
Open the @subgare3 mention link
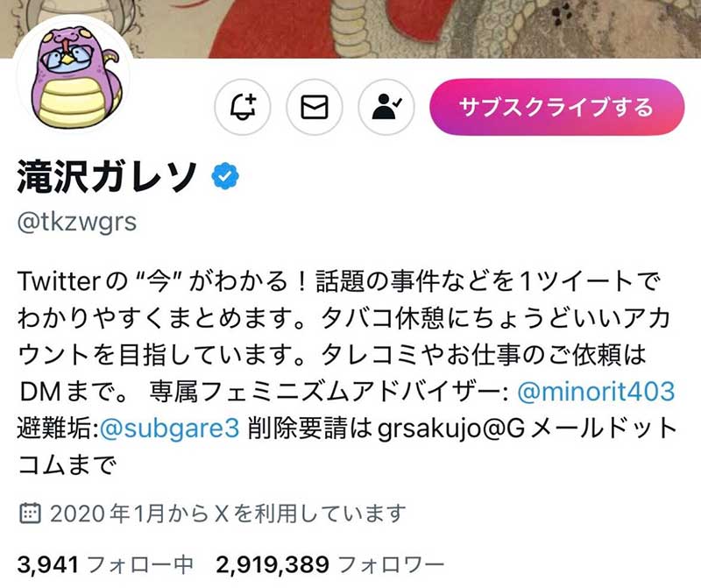click(x=169, y=429)
